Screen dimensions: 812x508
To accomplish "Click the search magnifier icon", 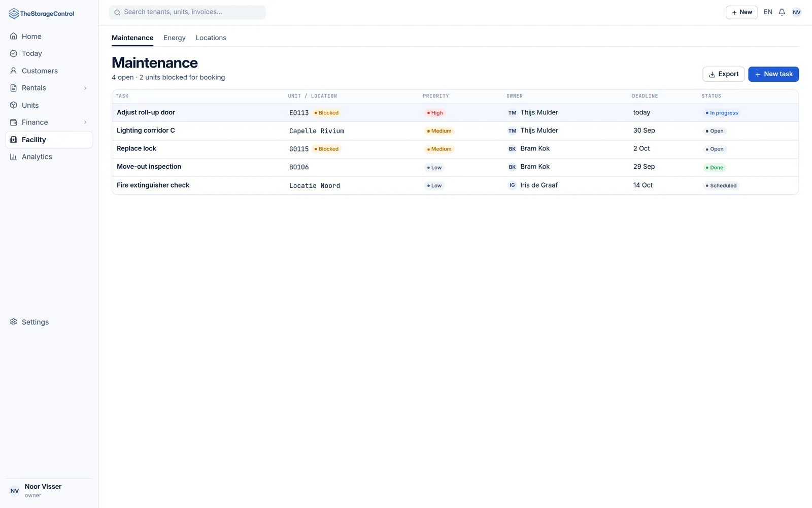I will click(117, 12).
